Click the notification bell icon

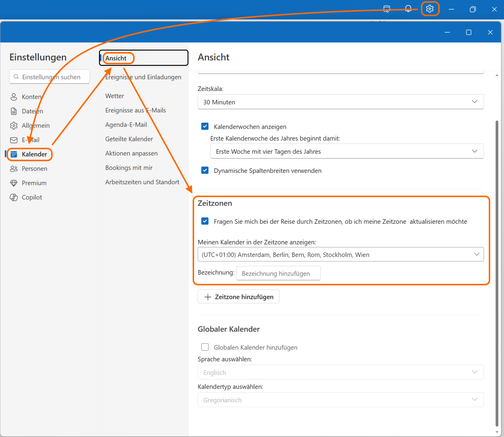click(x=408, y=9)
